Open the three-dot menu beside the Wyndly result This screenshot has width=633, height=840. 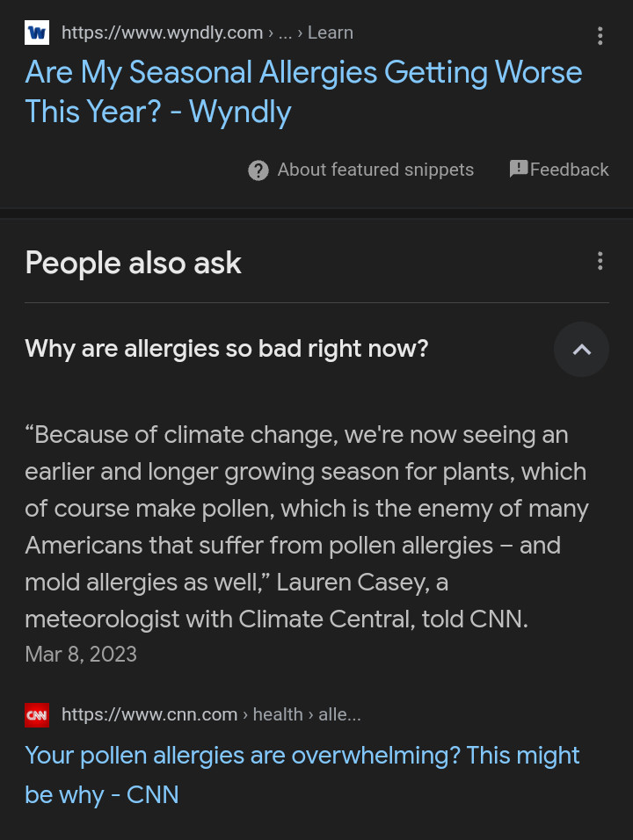(600, 36)
